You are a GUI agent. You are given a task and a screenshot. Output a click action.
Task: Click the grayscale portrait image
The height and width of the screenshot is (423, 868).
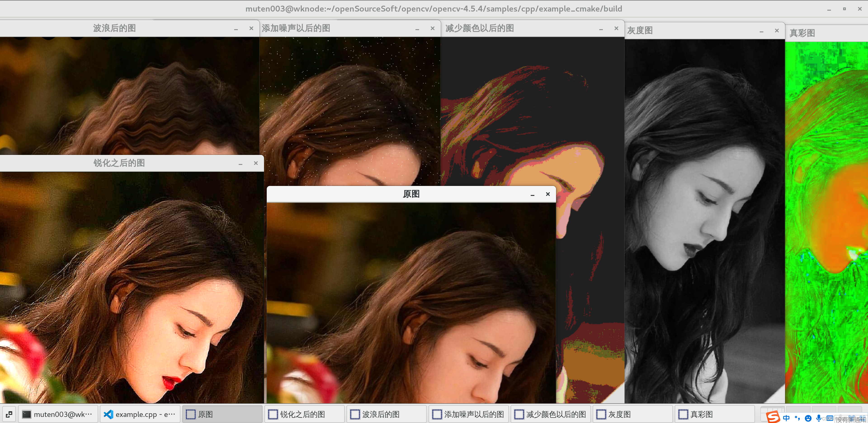tap(704, 219)
